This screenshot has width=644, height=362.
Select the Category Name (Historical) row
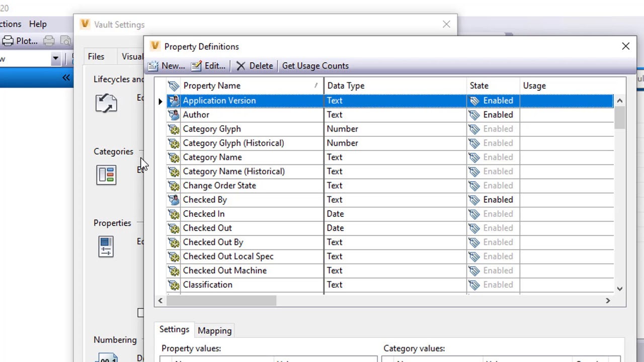(390, 171)
